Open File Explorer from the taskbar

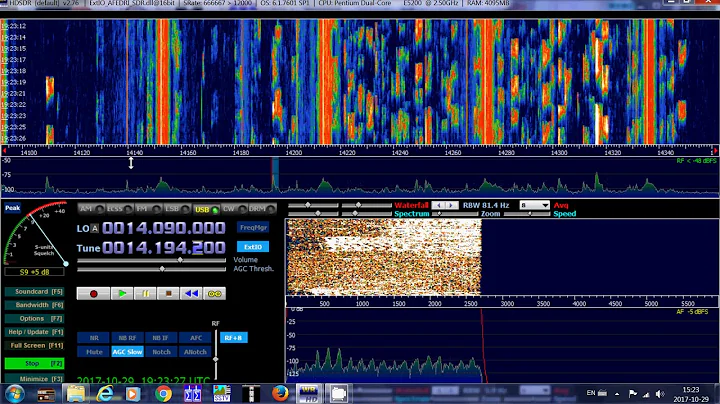click(75, 394)
